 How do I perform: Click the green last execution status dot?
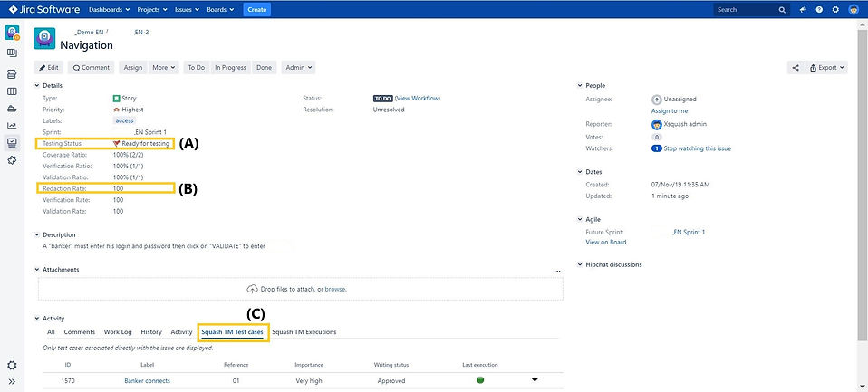tap(480, 380)
